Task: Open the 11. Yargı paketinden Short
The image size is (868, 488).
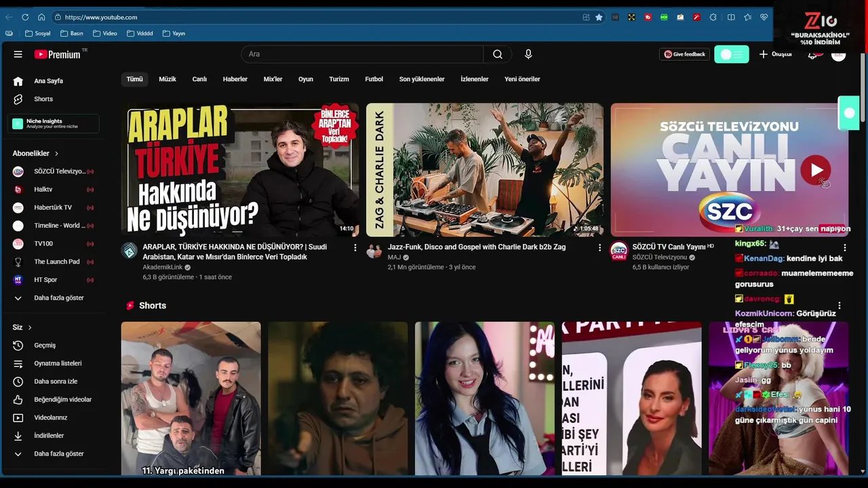Action: point(191,399)
